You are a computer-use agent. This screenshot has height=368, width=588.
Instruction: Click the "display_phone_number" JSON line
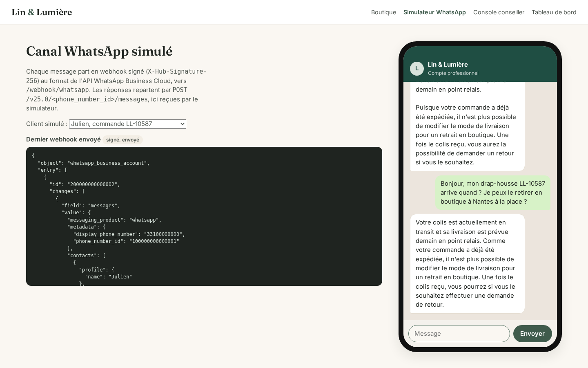click(x=129, y=234)
